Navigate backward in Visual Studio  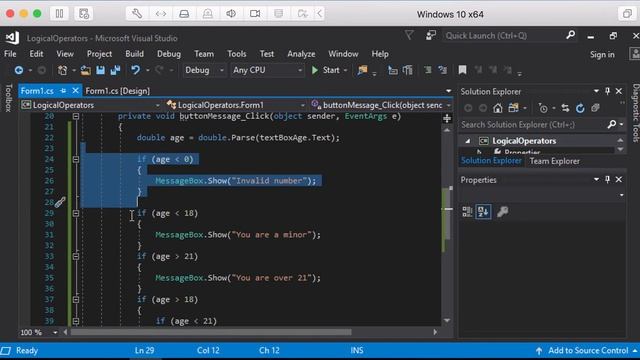[19, 70]
